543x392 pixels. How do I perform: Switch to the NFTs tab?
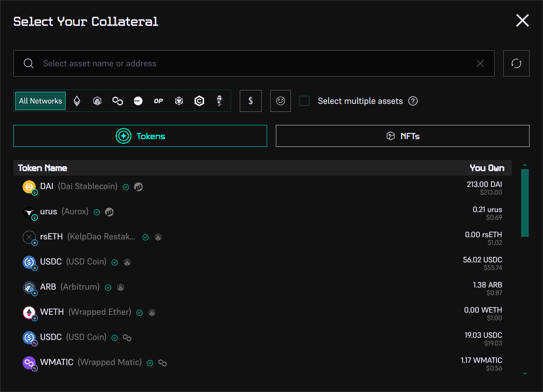coord(402,136)
